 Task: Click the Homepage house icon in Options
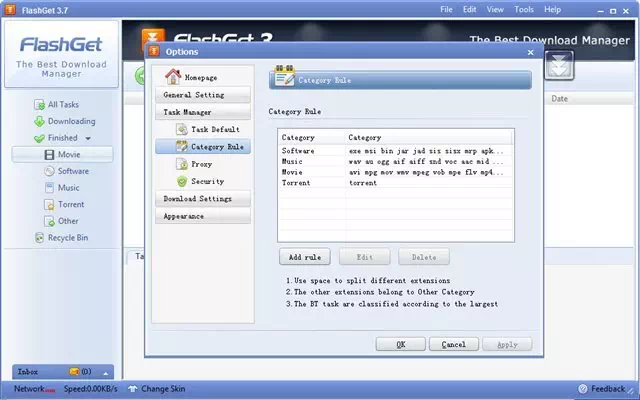coord(173,76)
